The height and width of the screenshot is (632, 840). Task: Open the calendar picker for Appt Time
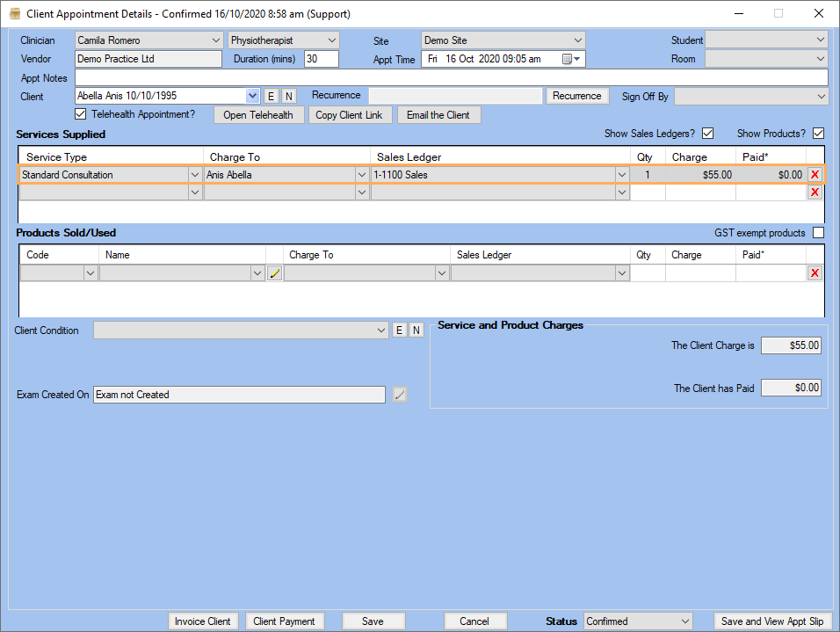(571, 59)
